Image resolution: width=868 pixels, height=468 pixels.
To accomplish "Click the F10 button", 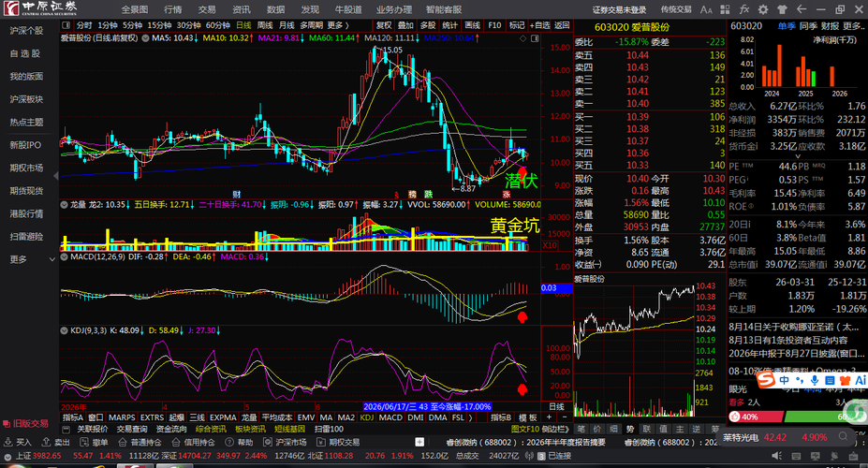I will [494, 25].
